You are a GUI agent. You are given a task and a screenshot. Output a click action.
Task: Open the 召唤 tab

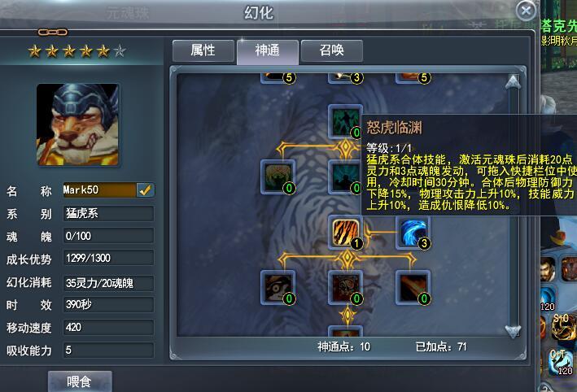(332, 50)
